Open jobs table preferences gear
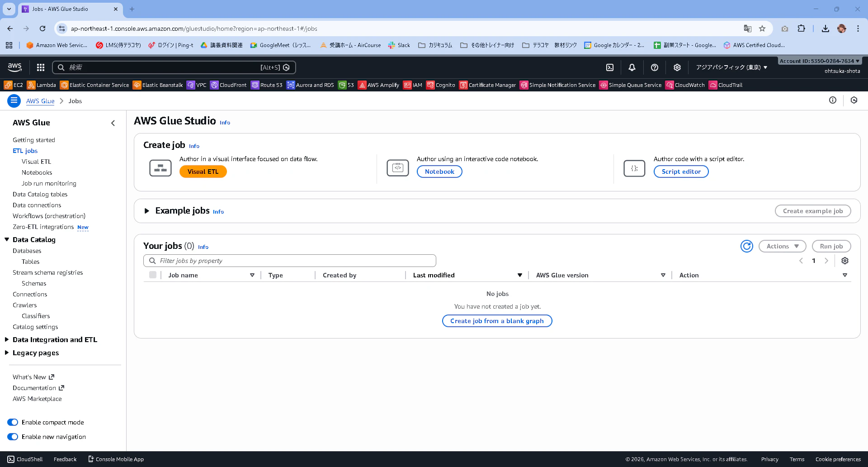Image resolution: width=868 pixels, height=467 pixels. pos(845,261)
